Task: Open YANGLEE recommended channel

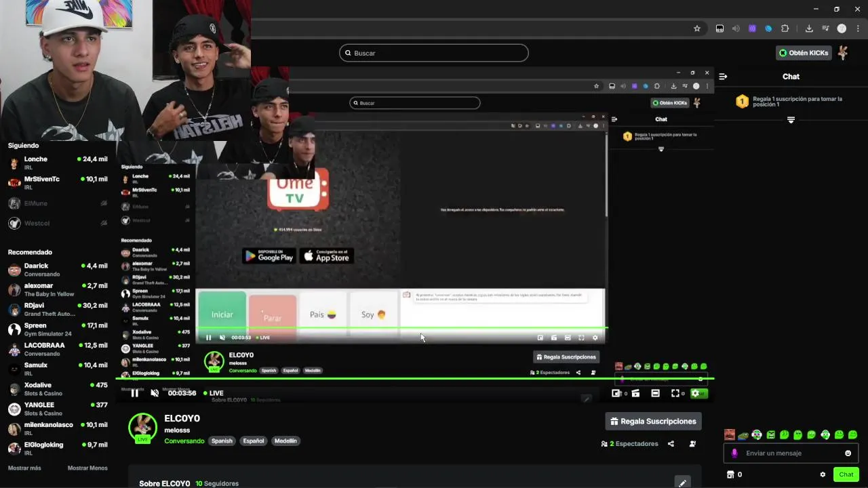Action: [58, 409]
